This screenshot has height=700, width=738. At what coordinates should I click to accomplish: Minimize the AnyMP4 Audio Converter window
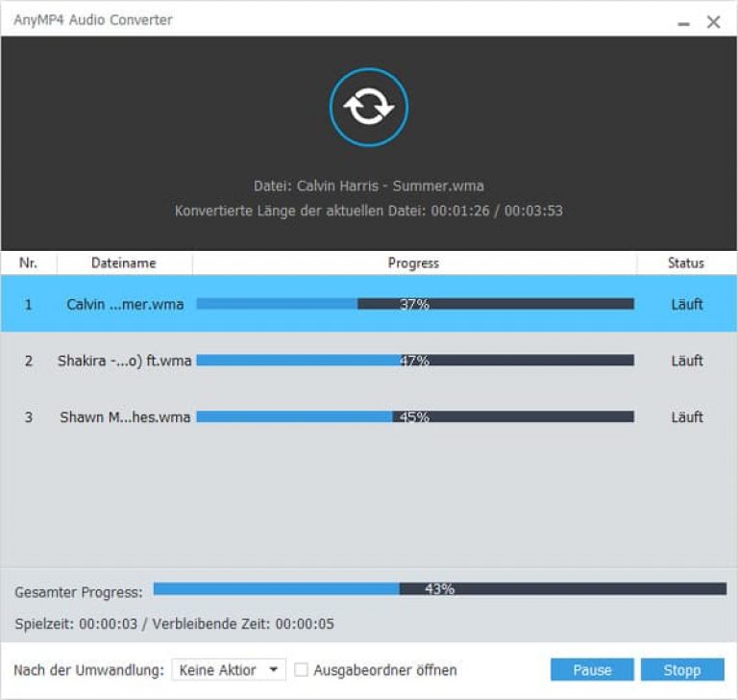coord(683,22)
